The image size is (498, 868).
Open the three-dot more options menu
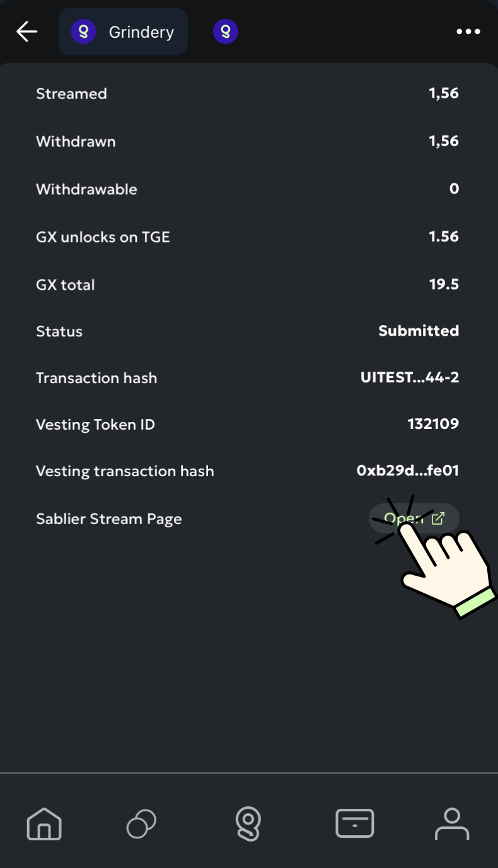tap(468, 31)
